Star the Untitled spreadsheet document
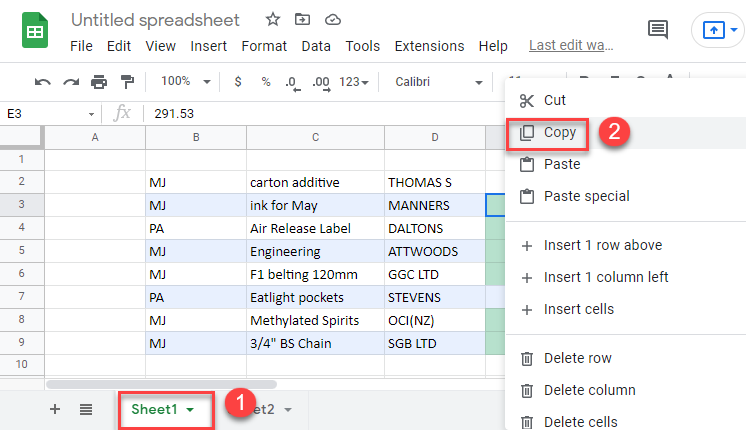This screenshot has width=746, height=430. pyautogui.click(x=273, y=20)
